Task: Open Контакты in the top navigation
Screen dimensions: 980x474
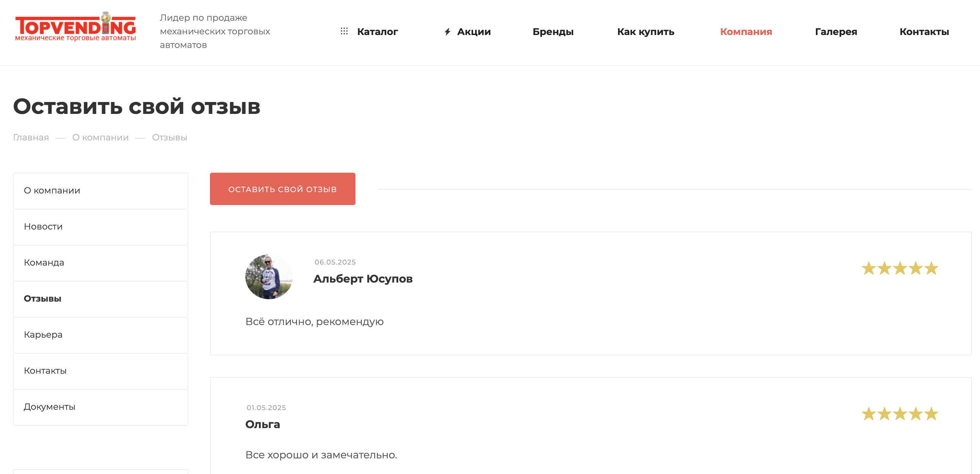Action: (924, 32)
